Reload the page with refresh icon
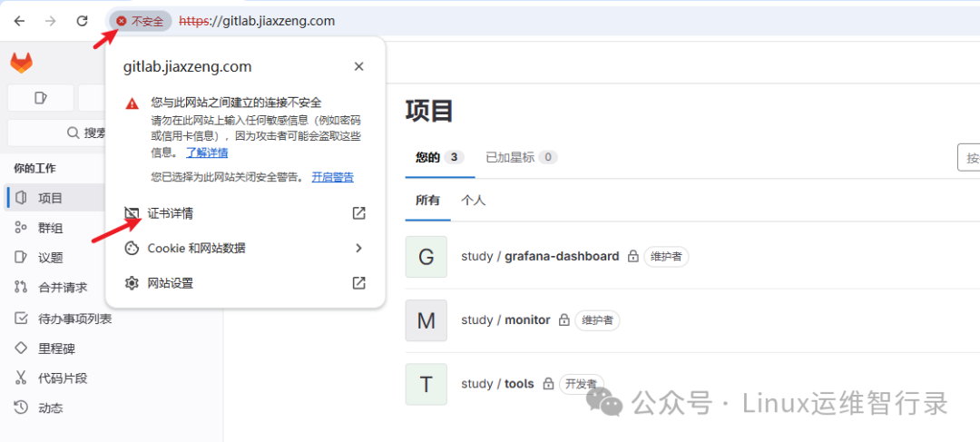Screen dimensions: 980x442 (x=82, y=21)
